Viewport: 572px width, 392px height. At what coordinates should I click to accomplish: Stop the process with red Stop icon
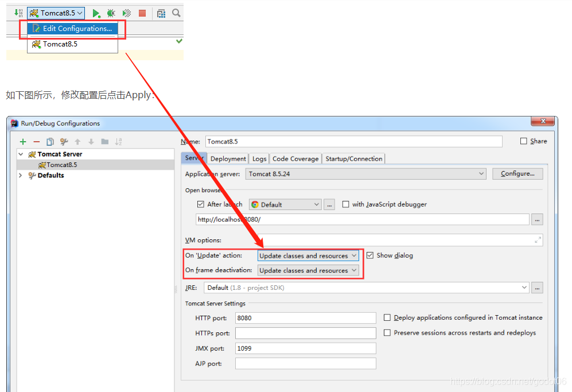[142, 14]
